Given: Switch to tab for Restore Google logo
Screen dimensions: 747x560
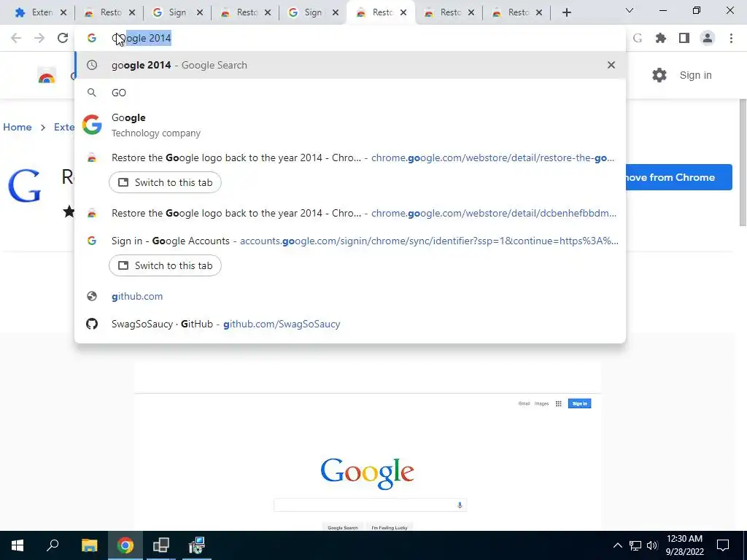Looking at the screenshot, I should 165,182.
